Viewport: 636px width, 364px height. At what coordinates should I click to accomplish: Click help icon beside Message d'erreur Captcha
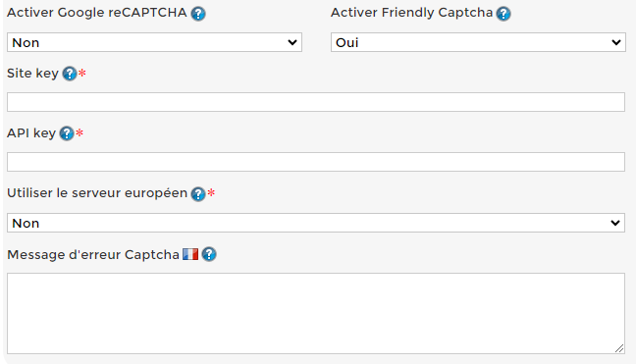[209, 254]
